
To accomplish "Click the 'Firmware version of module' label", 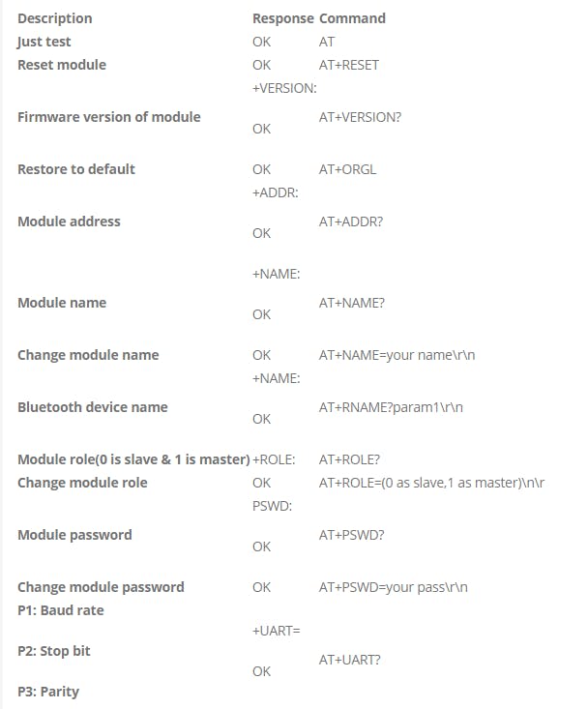I will tap(109, 117).
